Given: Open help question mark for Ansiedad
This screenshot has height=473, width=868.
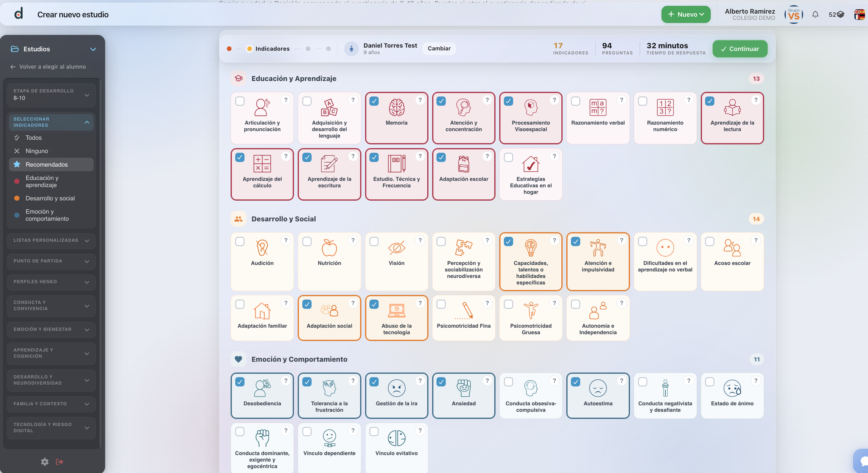Looking at the screenshot, I should (487, 381).
